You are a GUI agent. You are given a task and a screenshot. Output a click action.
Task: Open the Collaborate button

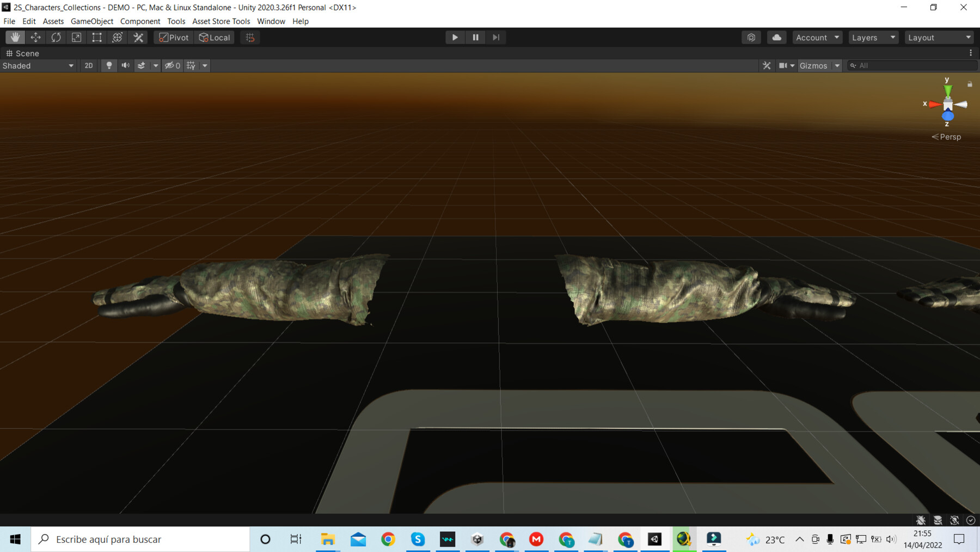751,37
